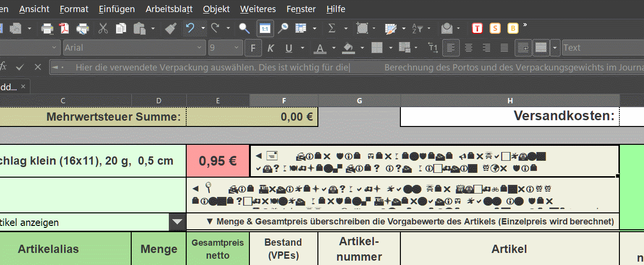Click the conditional formatting icon
644x265 pixels.
[391, 28]
